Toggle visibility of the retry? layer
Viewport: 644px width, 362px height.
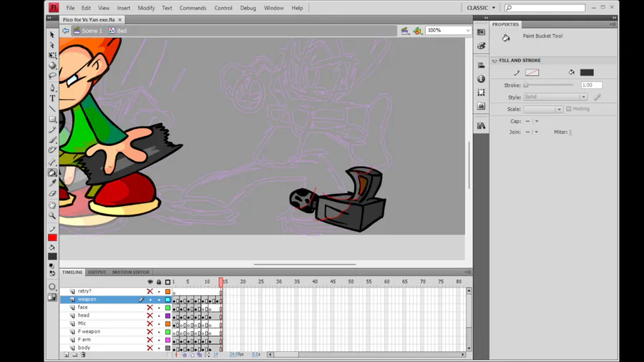pyautogui.click(x=150, y=291)
